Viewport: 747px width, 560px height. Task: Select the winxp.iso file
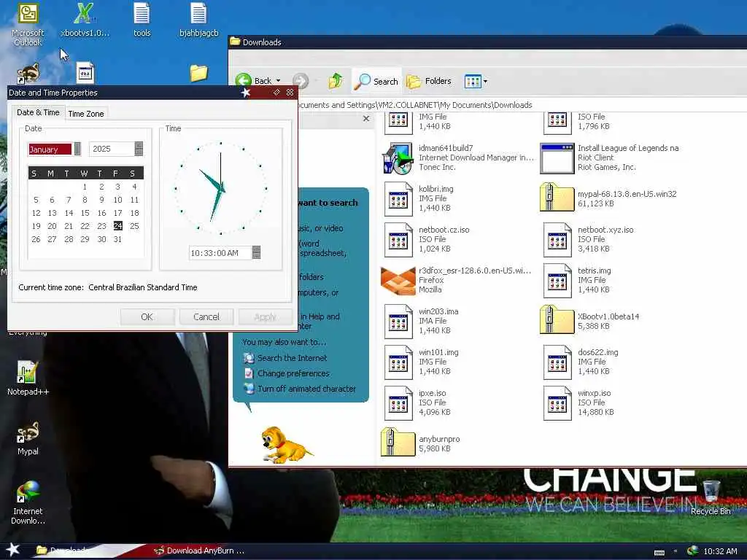(578, 402)
